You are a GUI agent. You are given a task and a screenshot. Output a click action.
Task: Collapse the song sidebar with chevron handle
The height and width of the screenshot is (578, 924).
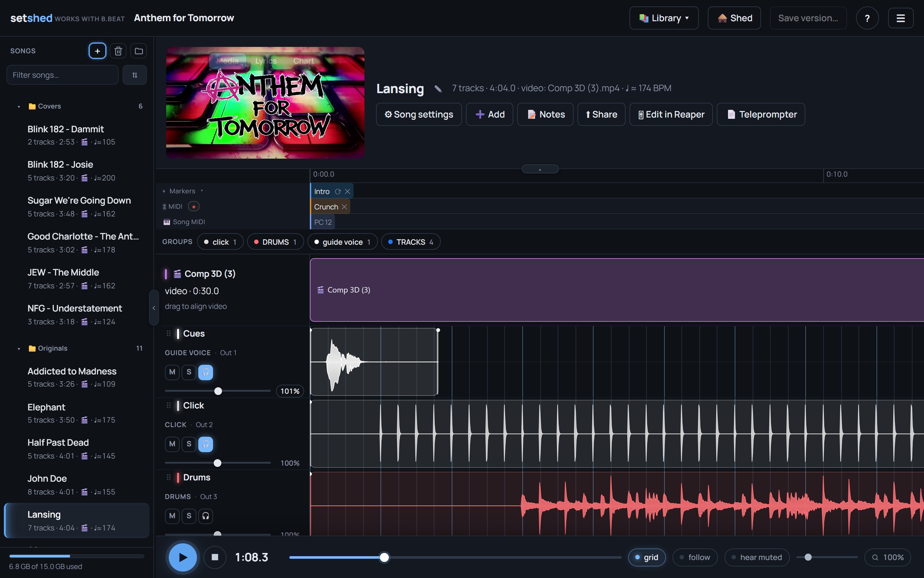(153, 308)
